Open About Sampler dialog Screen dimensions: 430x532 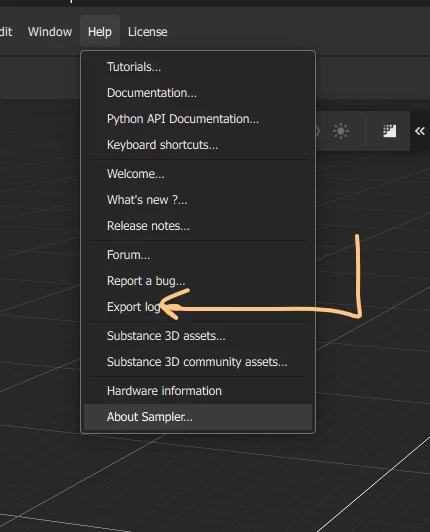(x=198, y=417)
